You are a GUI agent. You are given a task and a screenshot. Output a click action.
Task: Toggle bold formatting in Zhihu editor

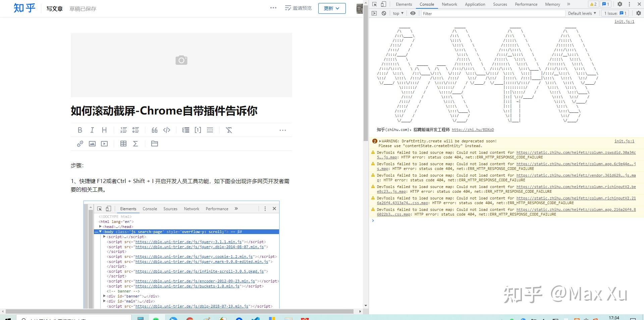[x=80, y=130]
